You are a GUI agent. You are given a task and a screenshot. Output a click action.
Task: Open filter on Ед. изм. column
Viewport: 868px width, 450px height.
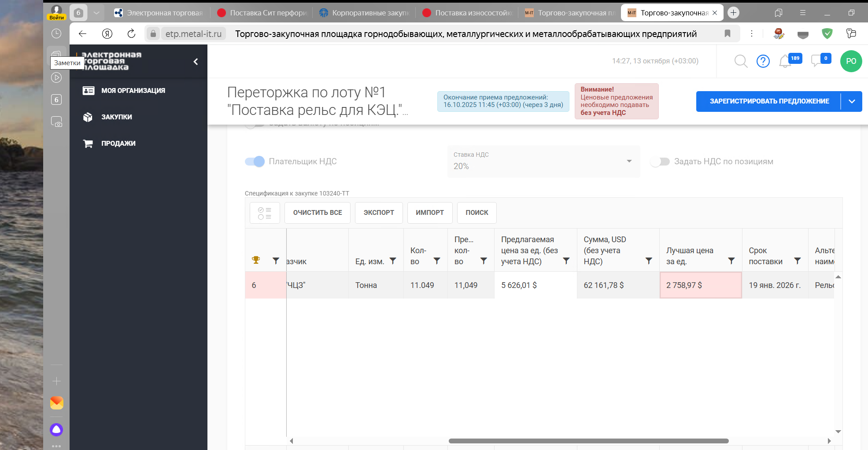tap(393, 261)
